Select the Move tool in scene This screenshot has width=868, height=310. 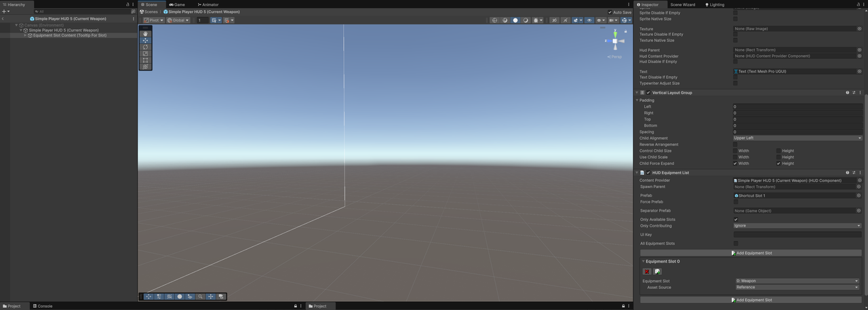click(145, 41)
